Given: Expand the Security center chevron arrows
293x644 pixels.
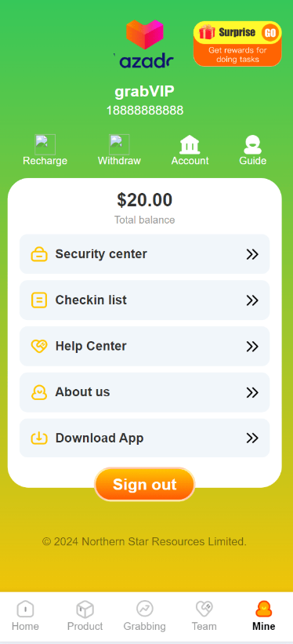Looking at the screenshot, I should [252, 254].
